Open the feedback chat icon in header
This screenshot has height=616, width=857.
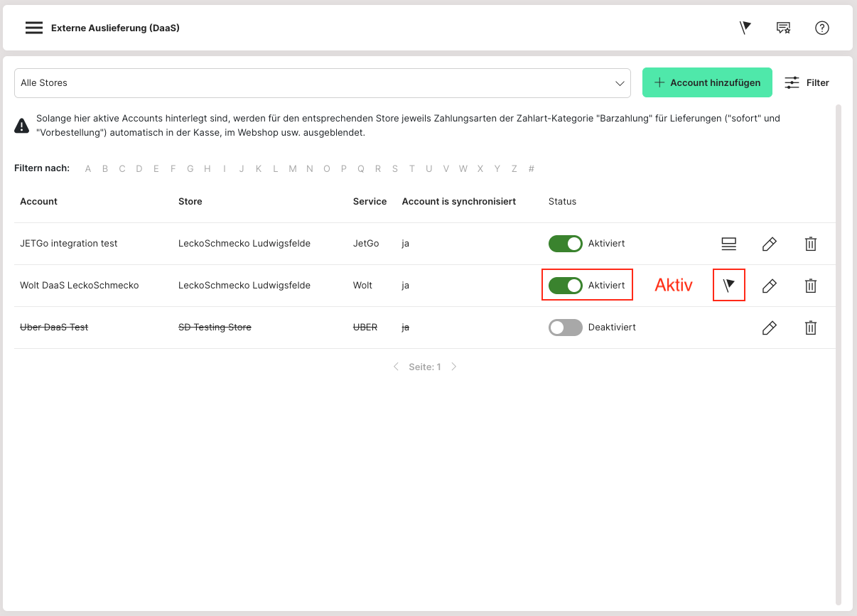[x=783, y=28]
